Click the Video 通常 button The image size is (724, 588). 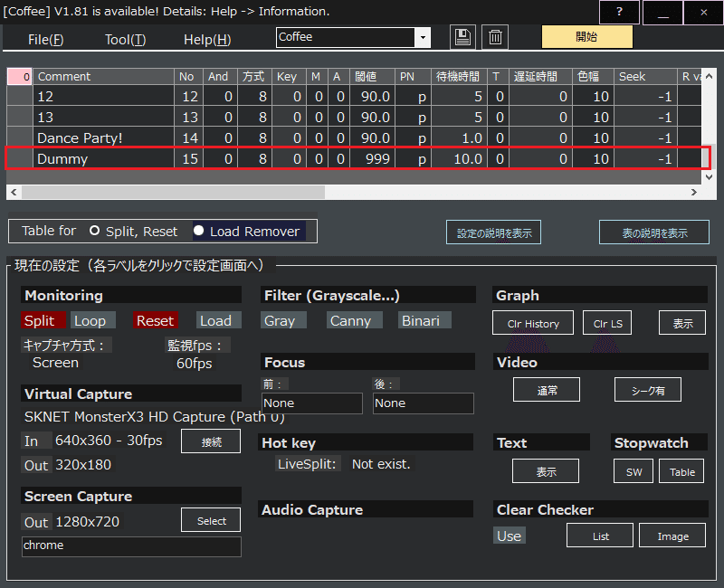[547, 390]
